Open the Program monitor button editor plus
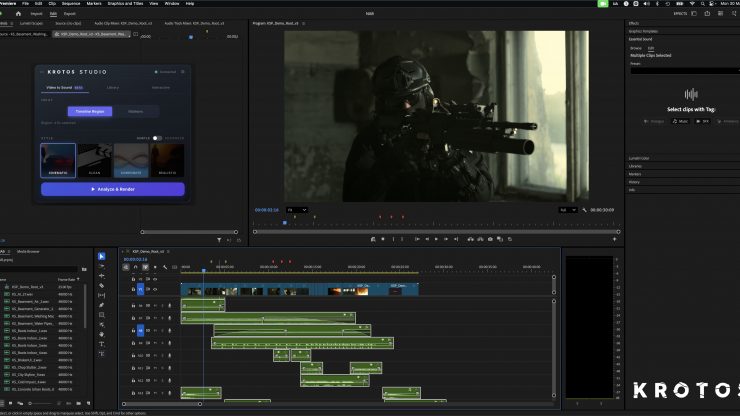This screenshot has height=416, width=740. point(614,239)
